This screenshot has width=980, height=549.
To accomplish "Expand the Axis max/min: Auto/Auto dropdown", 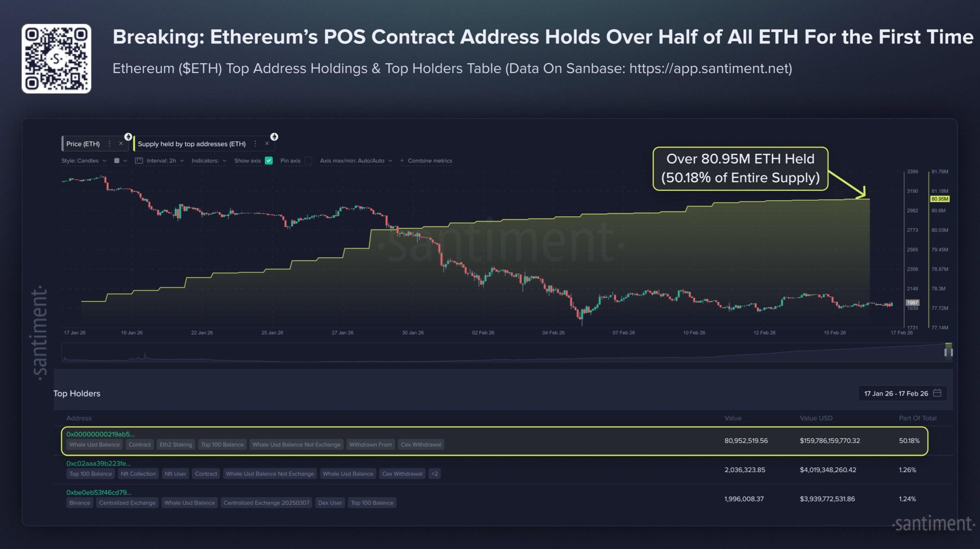I will pos(356,161).
